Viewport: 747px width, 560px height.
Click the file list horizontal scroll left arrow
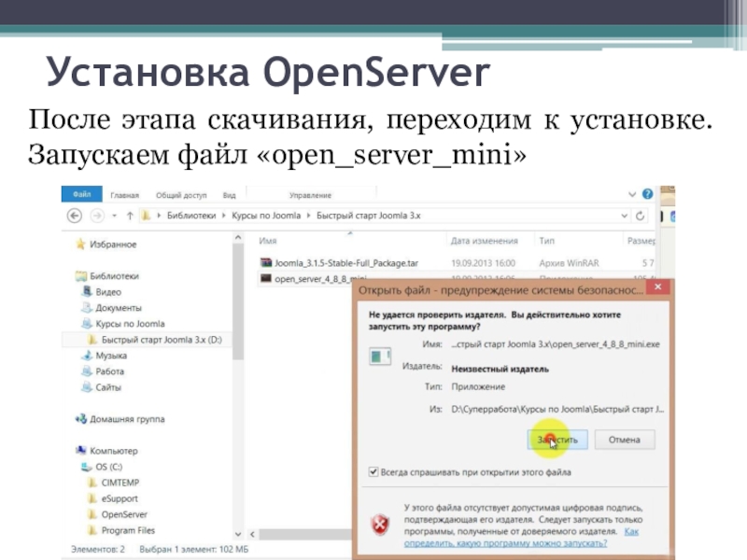(252, 534)
